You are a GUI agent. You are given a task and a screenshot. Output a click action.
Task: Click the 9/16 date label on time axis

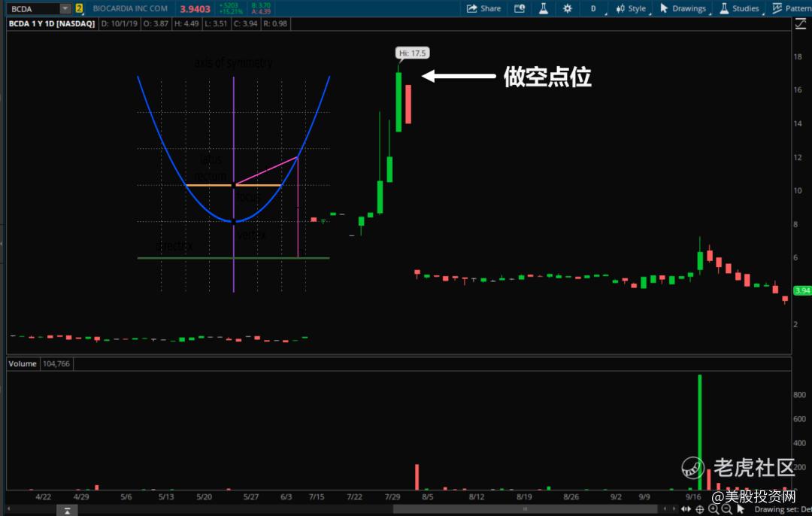click(693, 497)
